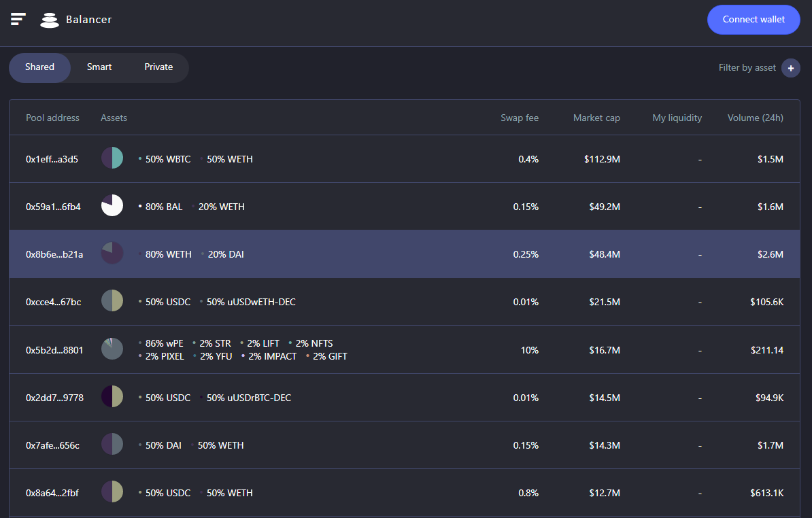Click pie chart icon for pool 0x2dd7...9778

coord(112,397)
